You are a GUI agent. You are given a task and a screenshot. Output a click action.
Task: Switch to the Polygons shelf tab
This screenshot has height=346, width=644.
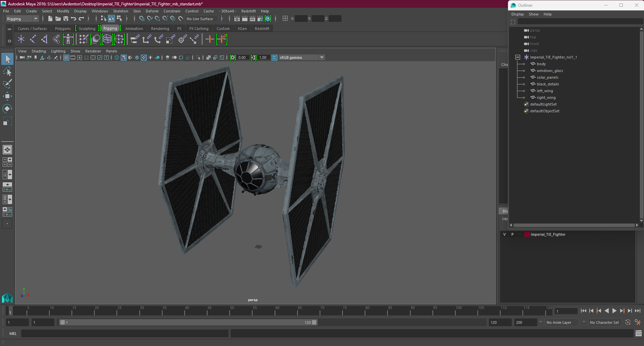pyautogui.click(x=63, y=29)
